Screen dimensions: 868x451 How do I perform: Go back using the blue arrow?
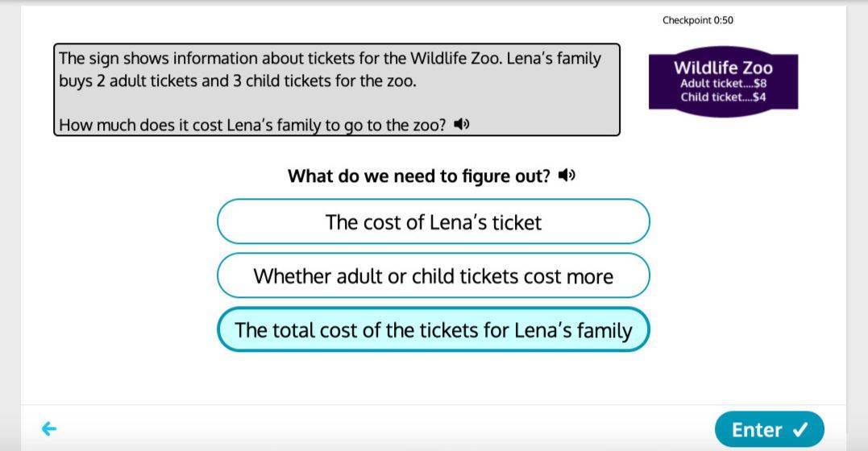coord(49,429)
